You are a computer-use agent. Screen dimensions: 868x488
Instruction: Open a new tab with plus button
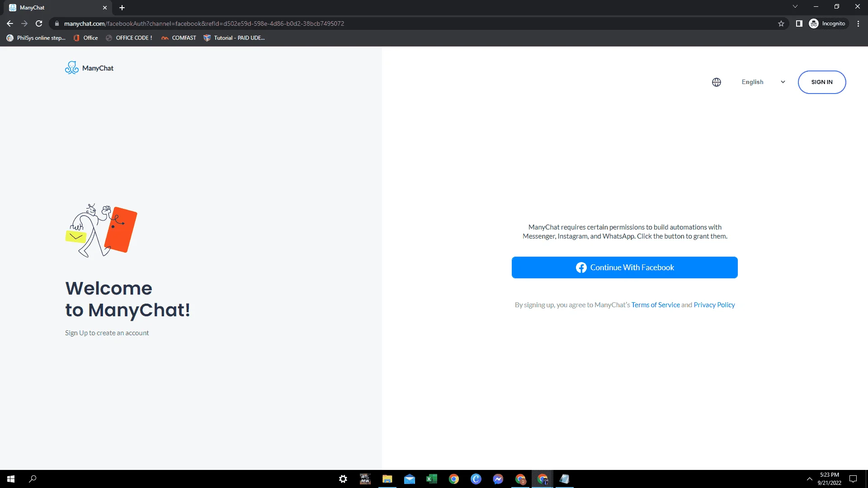(122, 8)
